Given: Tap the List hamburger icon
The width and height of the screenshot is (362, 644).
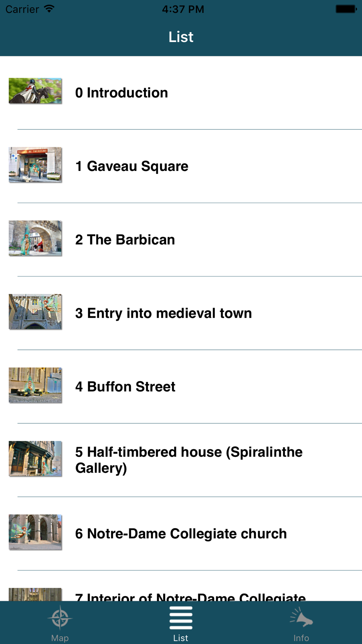Looking at the screenshot, I should tap(181, 618).
